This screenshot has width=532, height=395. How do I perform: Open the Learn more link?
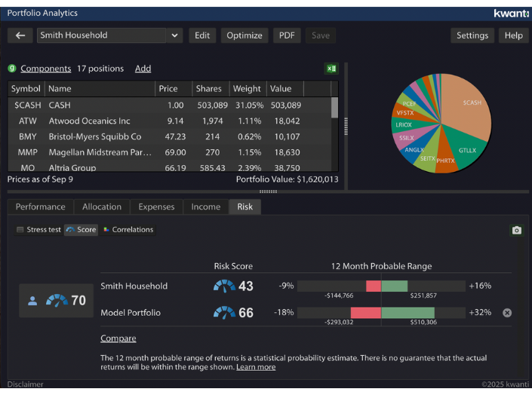tap(256, 367)
